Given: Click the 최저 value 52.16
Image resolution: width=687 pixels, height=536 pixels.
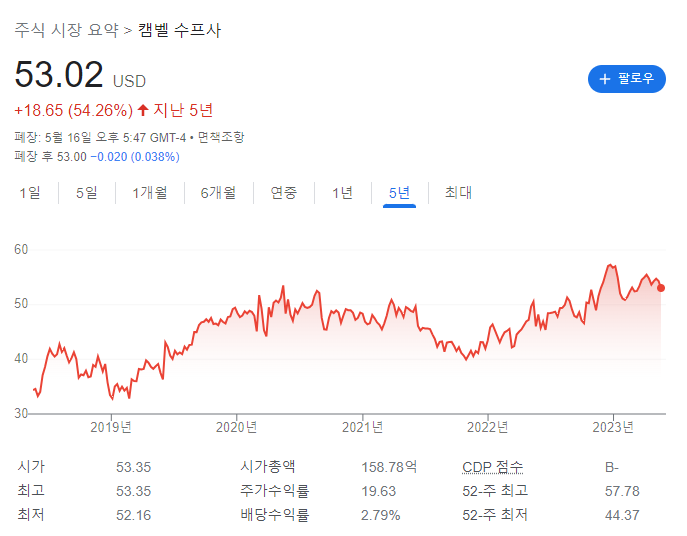Looking at the screenshot, I should 134,515.
